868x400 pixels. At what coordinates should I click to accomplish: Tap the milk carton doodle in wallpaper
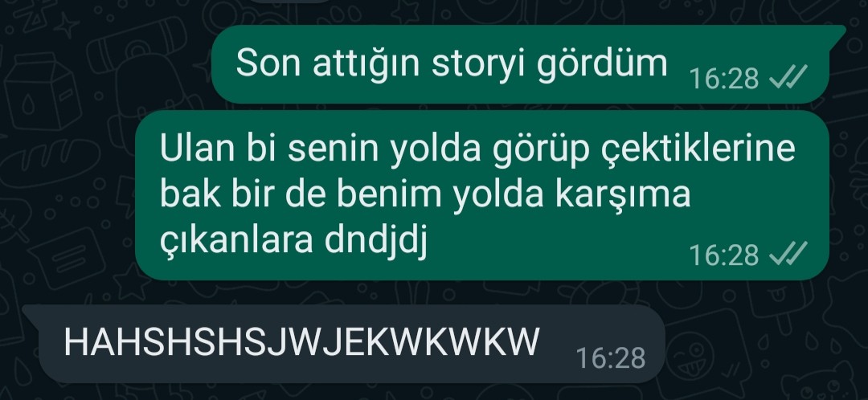pyautogui.click(x=43, y=92)
